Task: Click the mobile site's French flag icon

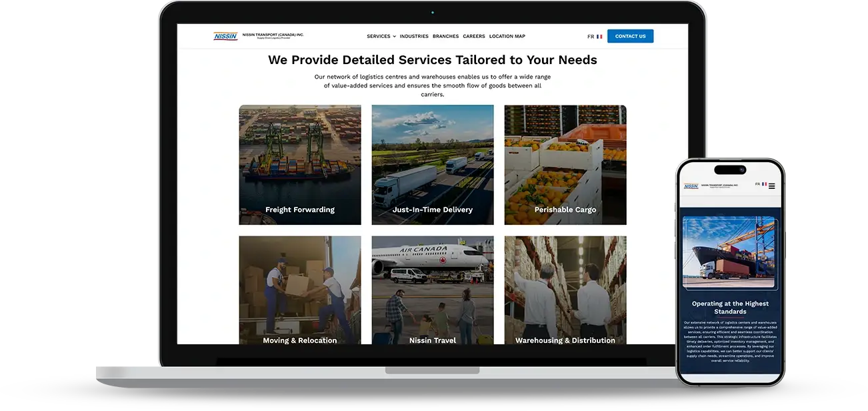Action: click(764, 184)
